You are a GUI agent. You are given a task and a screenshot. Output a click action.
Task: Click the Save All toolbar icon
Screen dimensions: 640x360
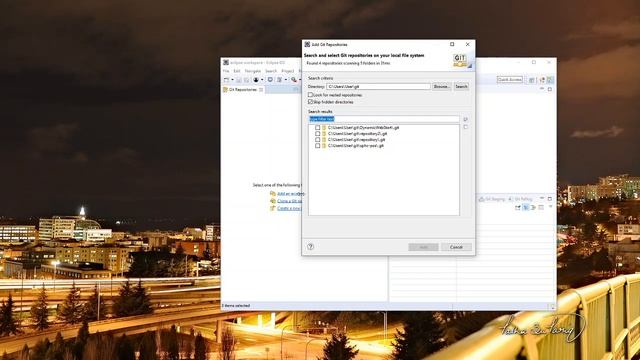point(246,80)
